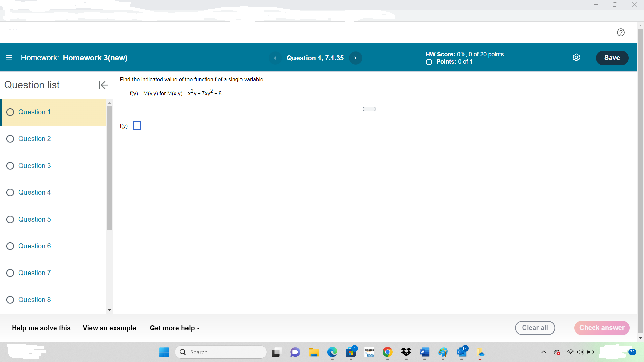644x362 pixels.
Task: Select Question 8 radio circle
Action: click(x=10, y=300)
